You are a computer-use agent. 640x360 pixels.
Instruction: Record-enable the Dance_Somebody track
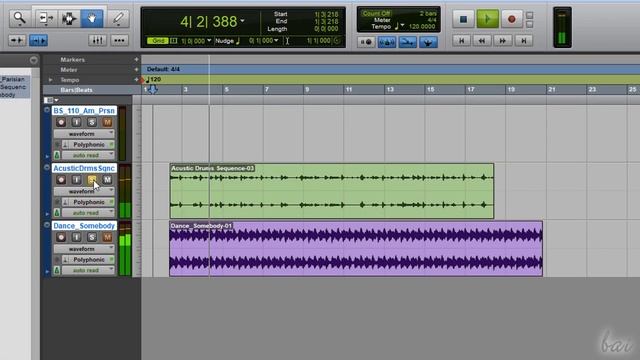61,237
